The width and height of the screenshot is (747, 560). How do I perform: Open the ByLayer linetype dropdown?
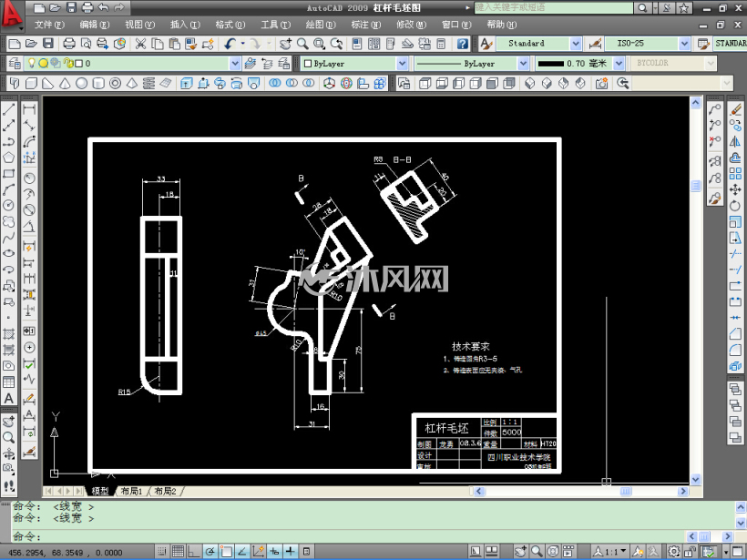[524, 64]
